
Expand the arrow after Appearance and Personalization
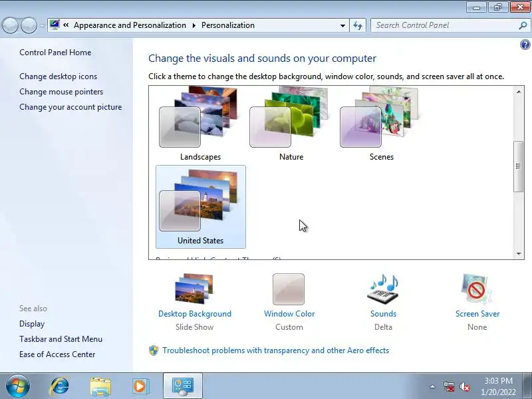pyautogui.click(x=194, y=25)
